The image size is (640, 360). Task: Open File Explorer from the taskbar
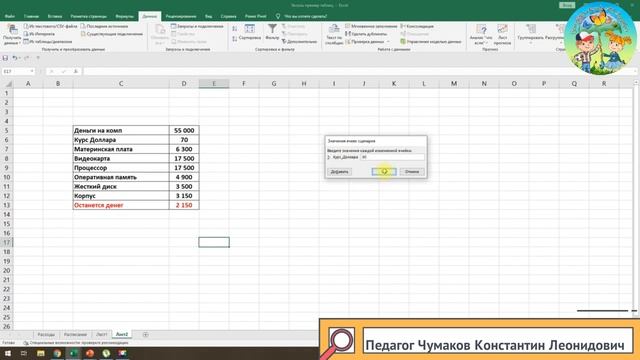pos(40,353)
